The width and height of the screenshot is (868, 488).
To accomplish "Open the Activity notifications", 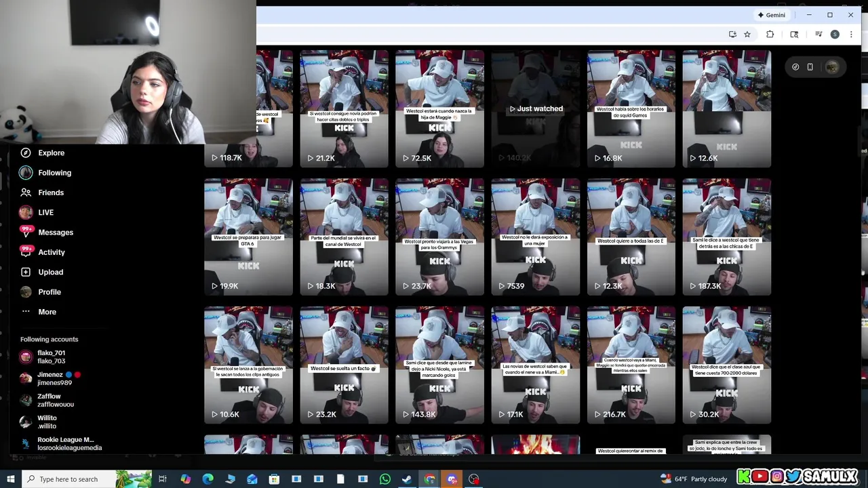I will coord(43,252).
